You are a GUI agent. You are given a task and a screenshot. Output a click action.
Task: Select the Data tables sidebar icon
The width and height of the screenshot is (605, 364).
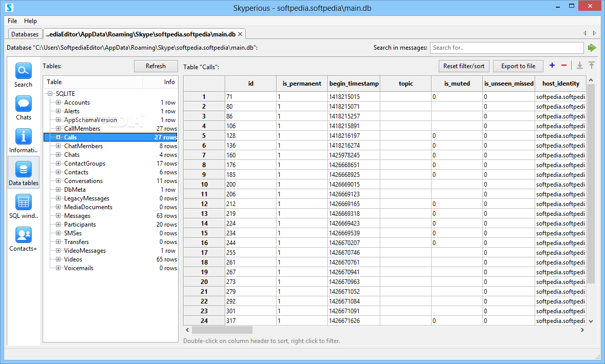click(23, 169)
